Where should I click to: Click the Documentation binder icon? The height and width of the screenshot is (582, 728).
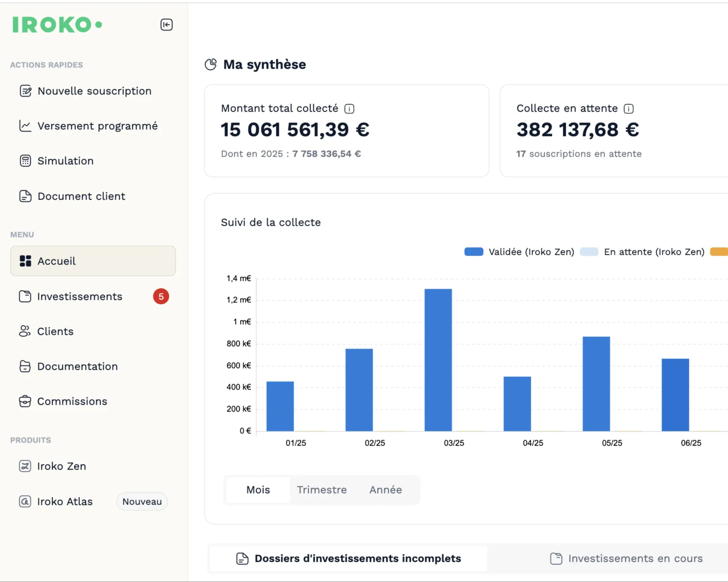[x=25, y=366]
